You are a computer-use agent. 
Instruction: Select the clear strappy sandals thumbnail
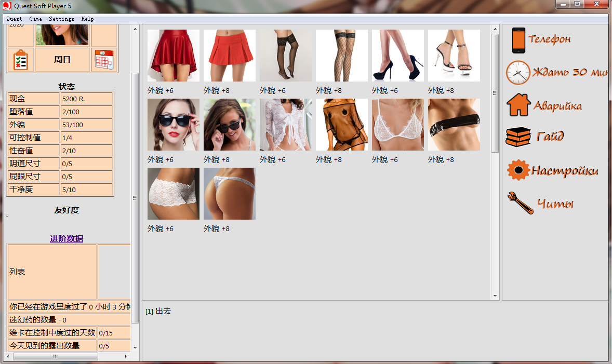click(x=454, y=56)
